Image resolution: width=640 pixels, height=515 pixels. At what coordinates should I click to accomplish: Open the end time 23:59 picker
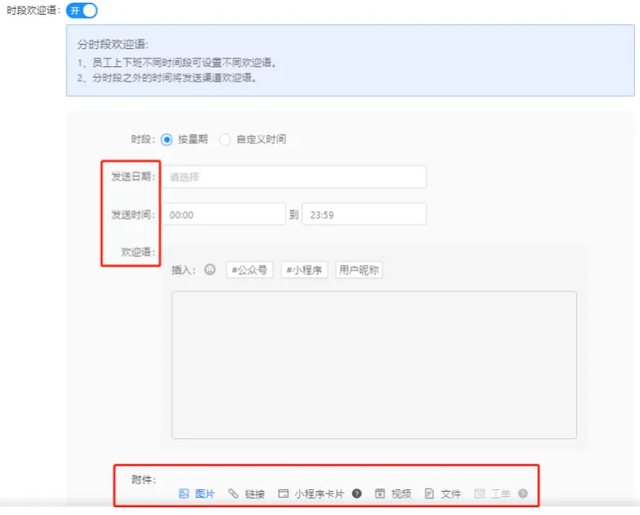[364, 214]
